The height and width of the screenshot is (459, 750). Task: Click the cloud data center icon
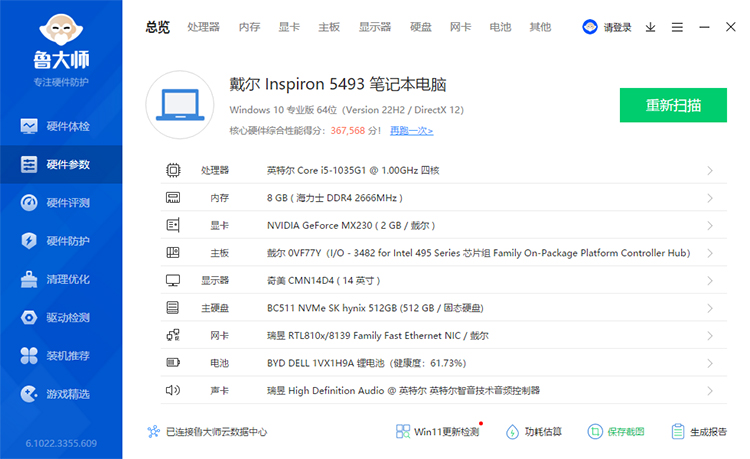click(x=154, y=432)
